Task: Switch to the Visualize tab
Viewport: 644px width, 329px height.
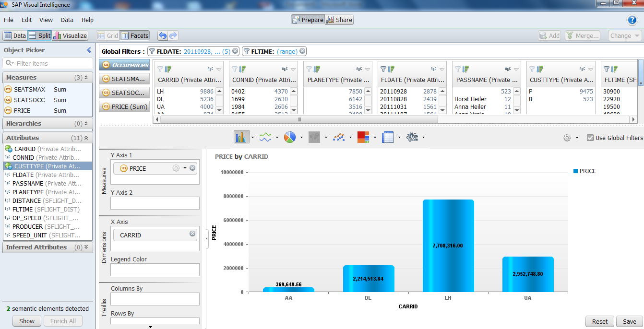Action: (70, 35)
